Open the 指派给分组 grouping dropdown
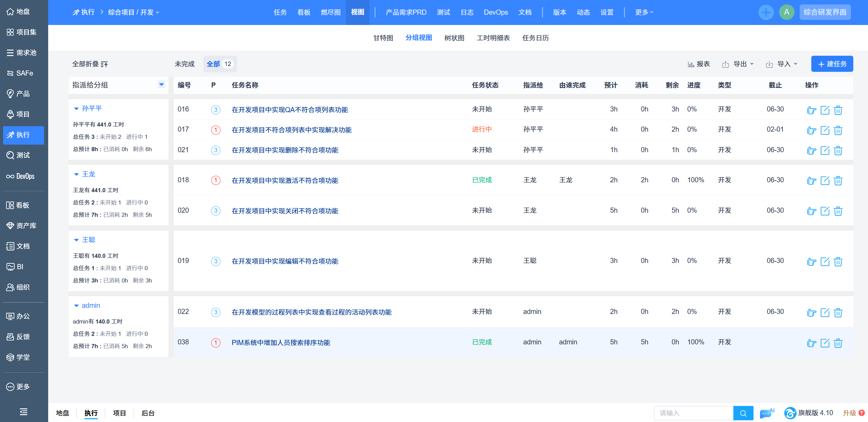Image resolution: width=868 pixels, height=422 pixels. (161, 84)
